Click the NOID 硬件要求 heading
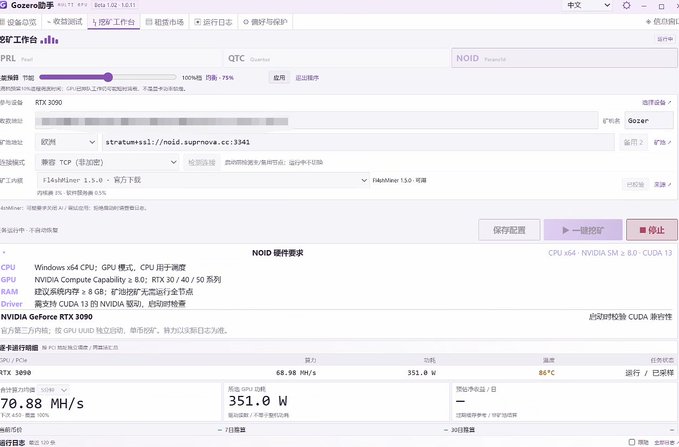679x447 pixels. (x=278, y=253)
